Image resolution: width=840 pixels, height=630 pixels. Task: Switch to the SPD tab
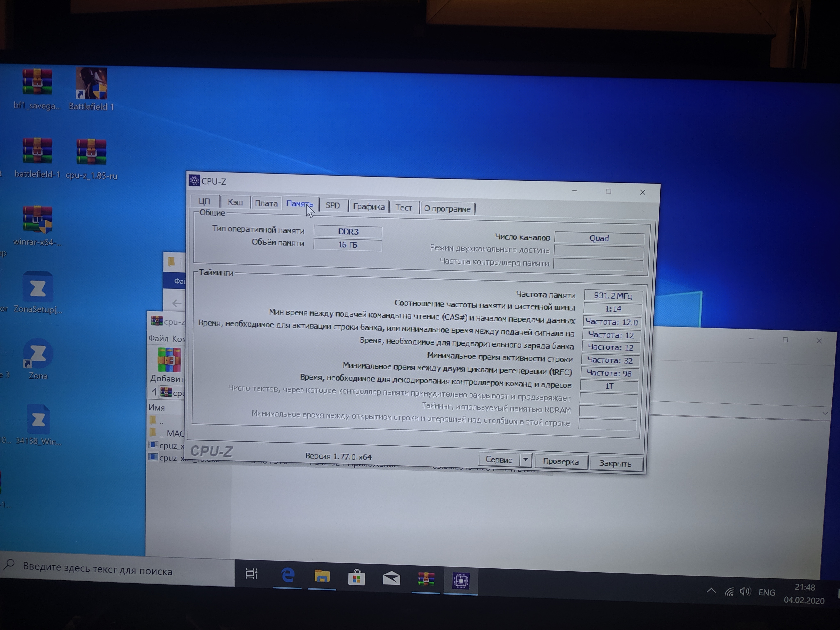333,205
